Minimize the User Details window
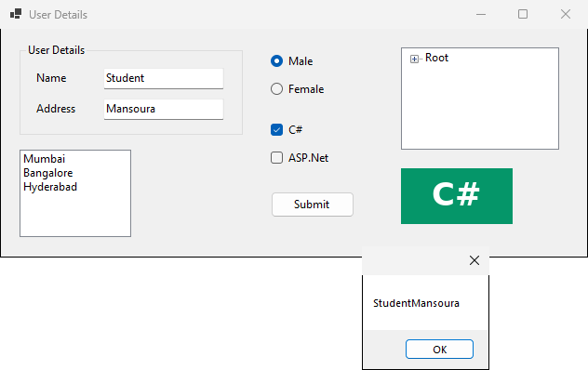The height and width of the screenshot is (370, 588). pyautogui.click(x=481, y=14)
